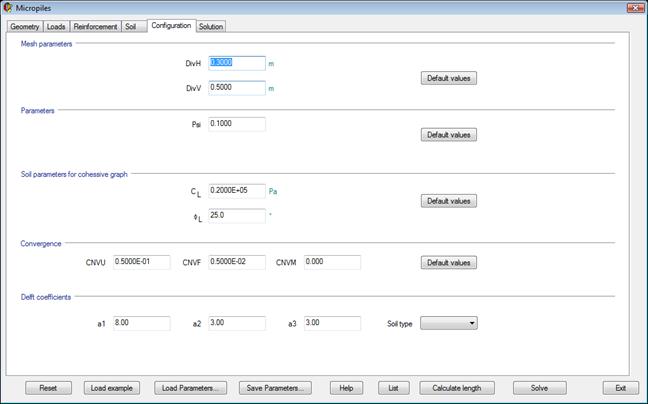The width and height of the screenshot is (648, 404).
Task: Edit the CNVF convergence field
Action: 237,262
